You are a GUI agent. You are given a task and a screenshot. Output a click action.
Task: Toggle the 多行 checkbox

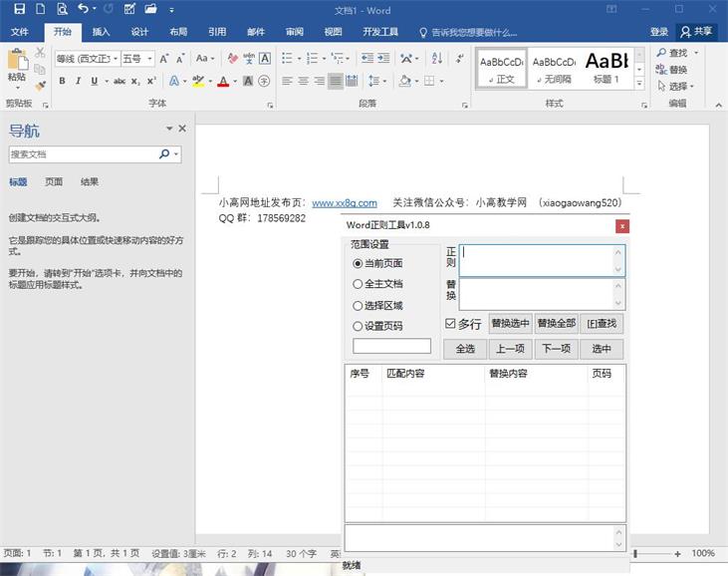point(450,323)
